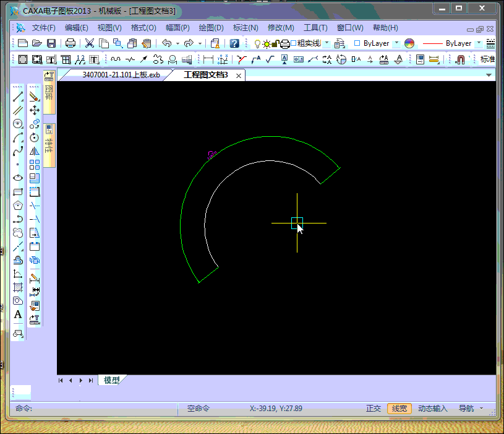Viewport: 504px width, 434px height.
Task: Select the Rectangle drawing tool
Action: (x=18, y=192)
